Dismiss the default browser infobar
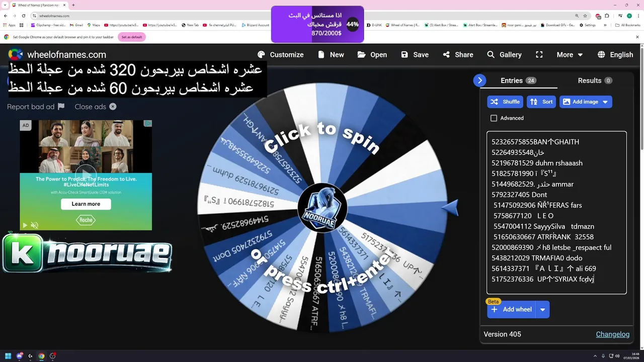Image resolution: width=644 pixels, height=362 pixels. (637, 37)
